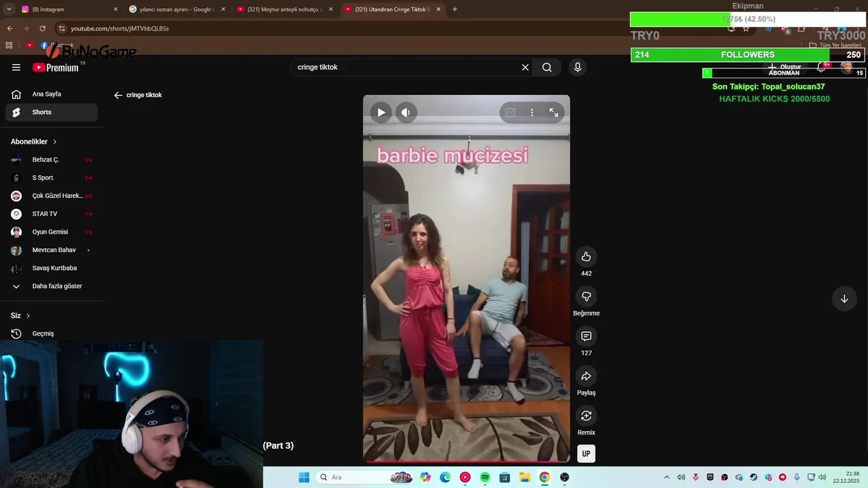Show hidden system tray icons

[667, 477]
